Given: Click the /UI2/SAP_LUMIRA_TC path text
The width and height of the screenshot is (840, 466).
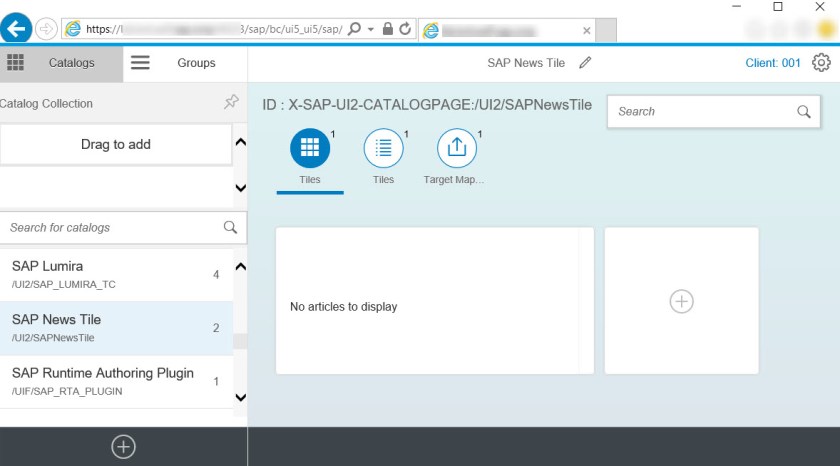Looking at the screenshot, I should pyautogui.click(x=64, y=284).
